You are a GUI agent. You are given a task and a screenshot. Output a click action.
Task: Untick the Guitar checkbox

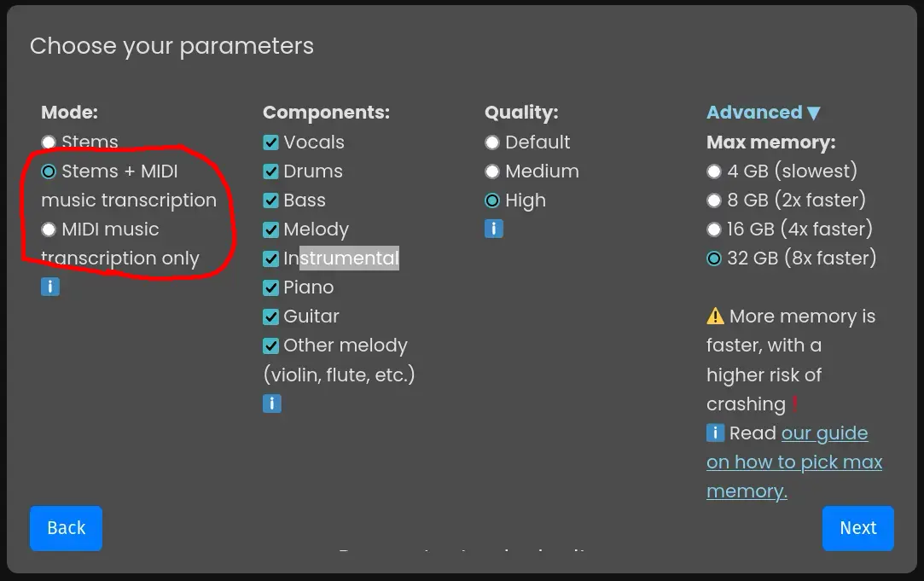click(271, 317)
